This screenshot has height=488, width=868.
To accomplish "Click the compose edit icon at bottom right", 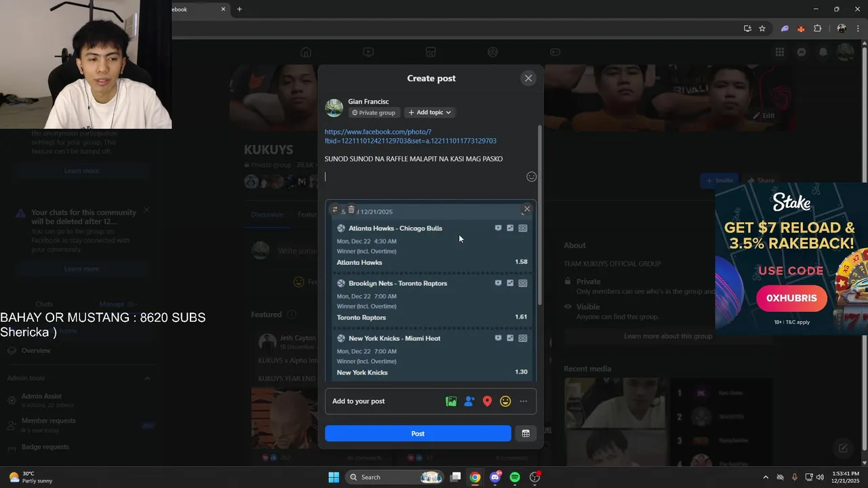I will coord(843,448).
